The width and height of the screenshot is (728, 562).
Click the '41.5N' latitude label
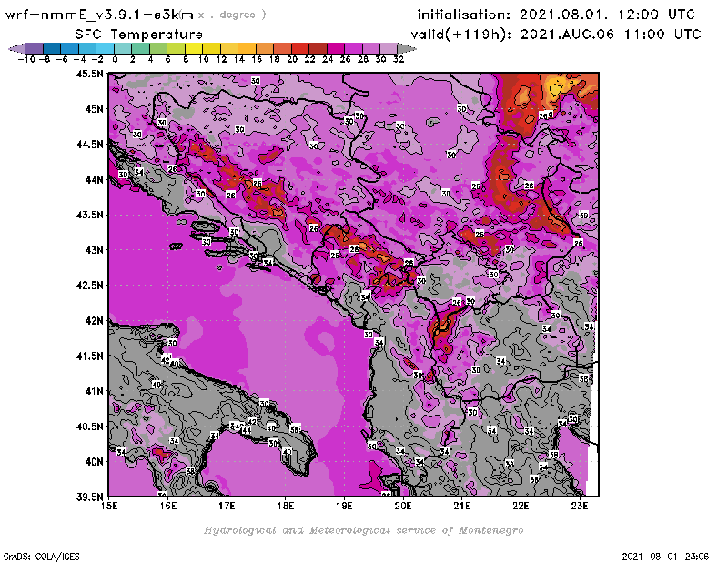pyautogui.click(x=89, y=356)
